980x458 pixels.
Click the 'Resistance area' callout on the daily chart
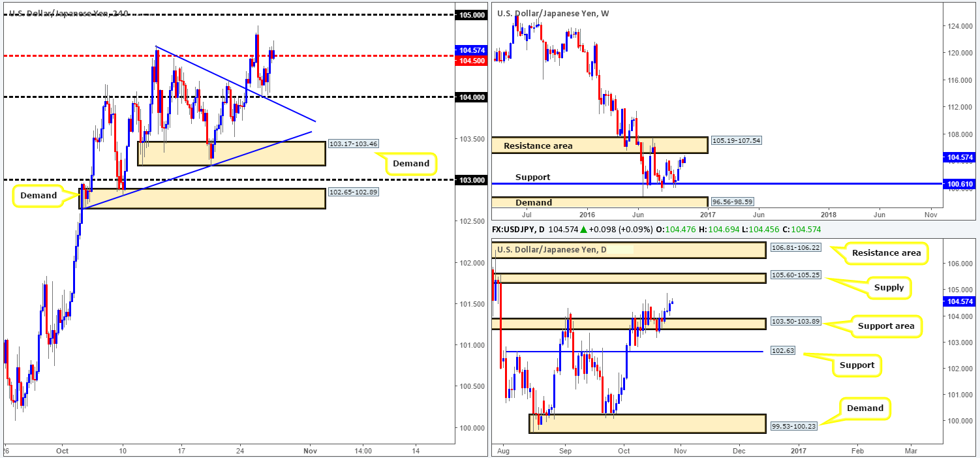click(887, 253)
